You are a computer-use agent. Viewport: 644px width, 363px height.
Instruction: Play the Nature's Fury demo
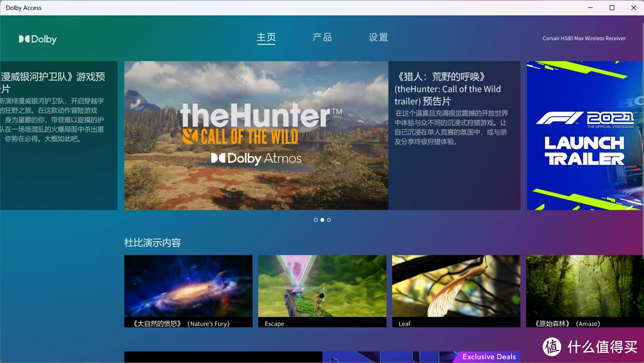[188, 291]
